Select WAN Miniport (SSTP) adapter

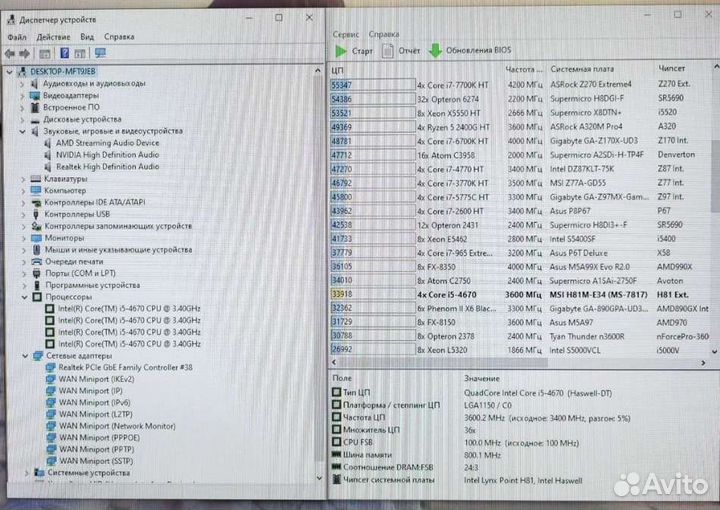coord(96,461)
